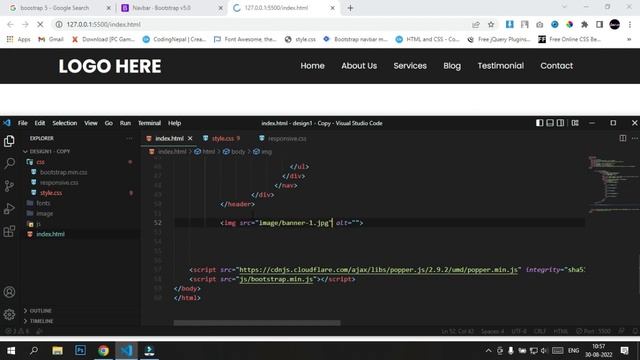Expand the OUTLINE section
The height and width of the screenshot is (360, 640).
40,311
